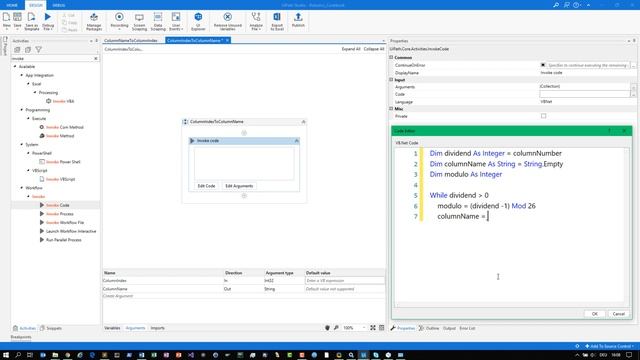Click the Code property input field
Image resolution: width=640 pixels, height=360 pixels.
coord(585,94)
